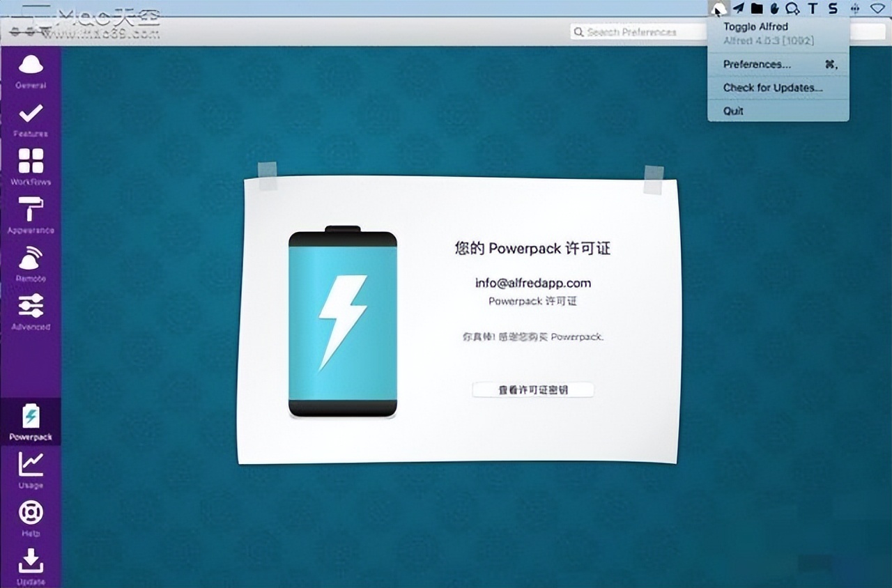Open the Workflows section
The width and height of the screenshot is (892, 588).
31,168
